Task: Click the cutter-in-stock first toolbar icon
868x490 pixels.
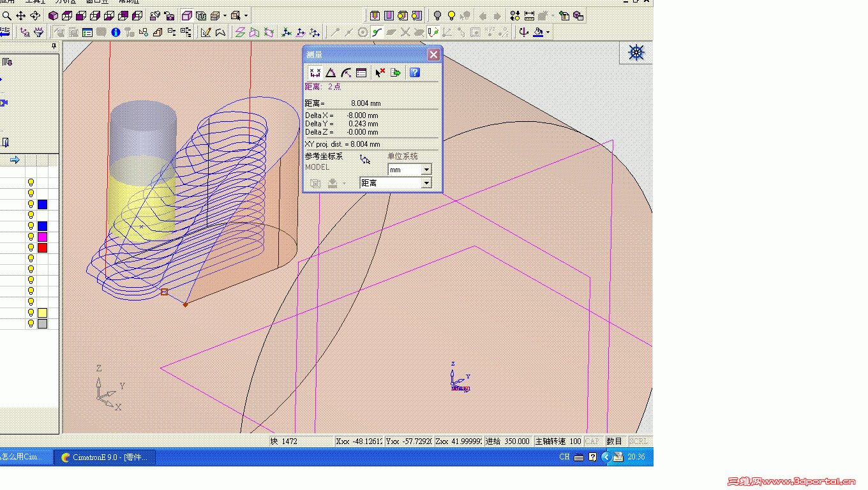Action: pos(375,15)
